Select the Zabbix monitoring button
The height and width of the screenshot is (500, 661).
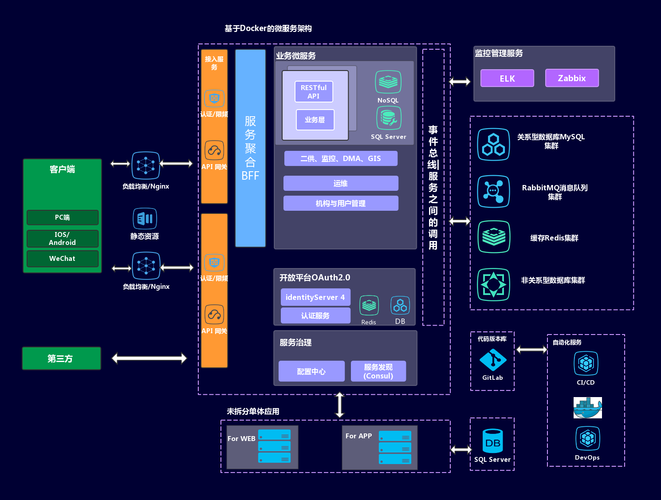click(x=571, y=78)
